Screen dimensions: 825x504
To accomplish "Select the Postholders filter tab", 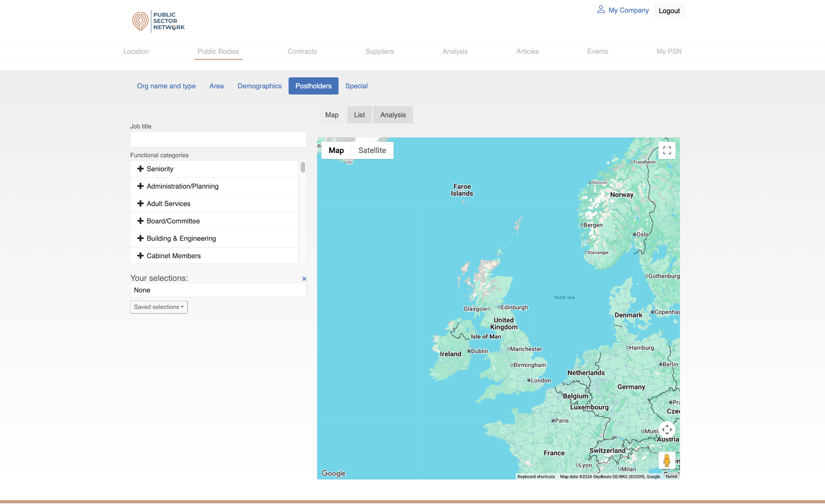I will pos(313,86).
